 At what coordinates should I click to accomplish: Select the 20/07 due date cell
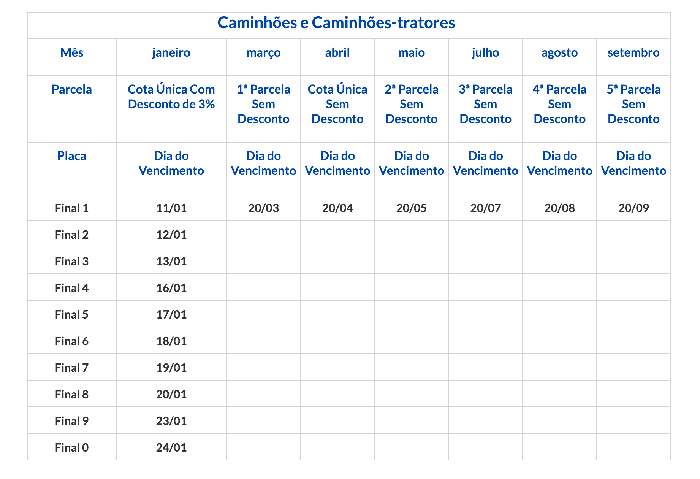(485, 208)
